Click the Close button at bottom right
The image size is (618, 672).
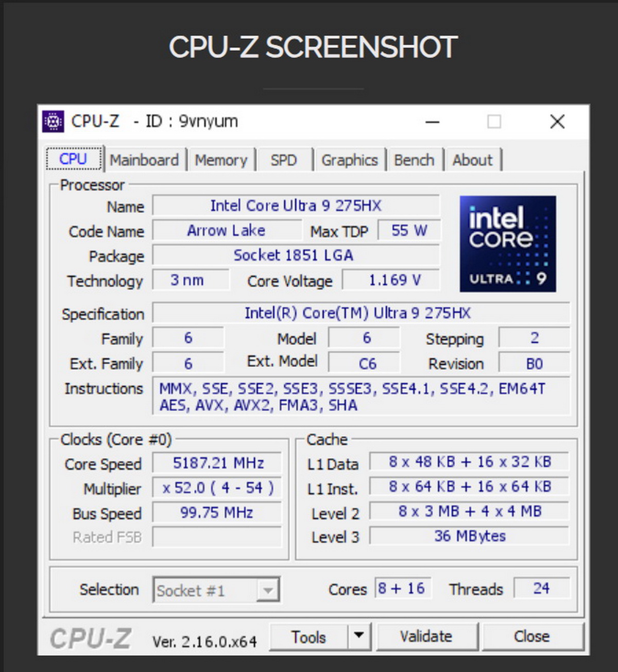tap(531, 636)
